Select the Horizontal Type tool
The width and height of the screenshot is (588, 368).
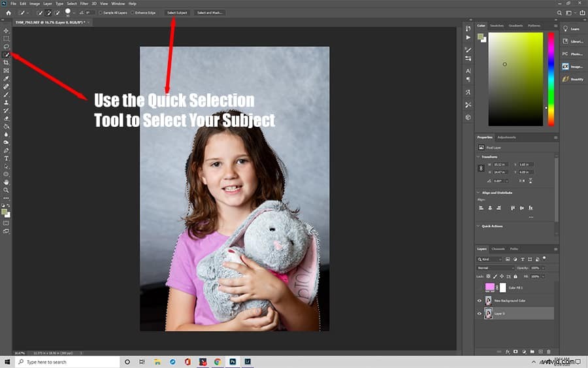[x=6, y=158]
